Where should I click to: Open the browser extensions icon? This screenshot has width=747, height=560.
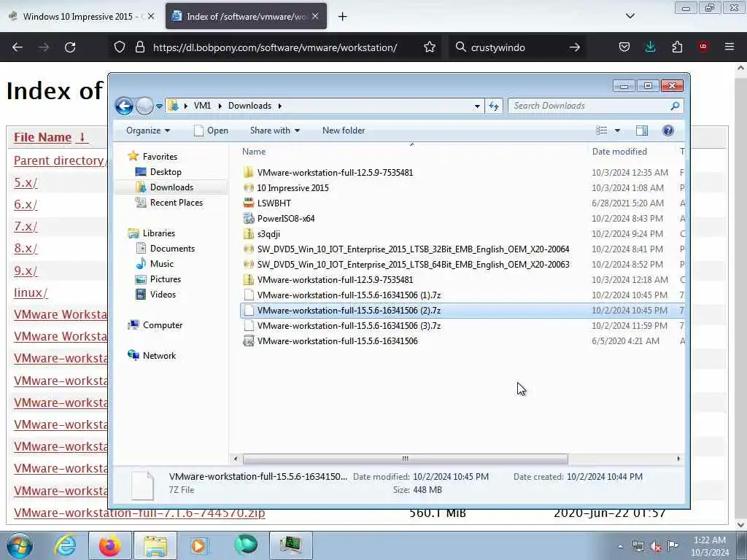677,47
